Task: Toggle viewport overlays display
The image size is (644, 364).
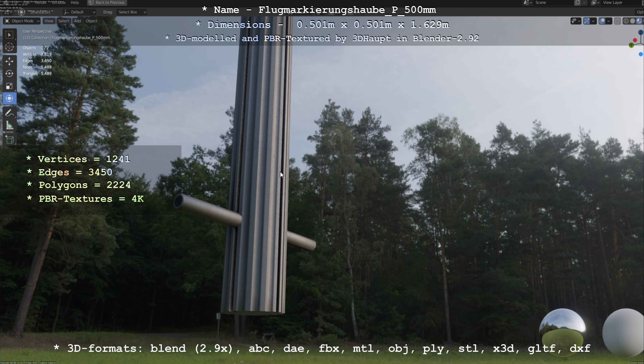Action: (602, 21)
